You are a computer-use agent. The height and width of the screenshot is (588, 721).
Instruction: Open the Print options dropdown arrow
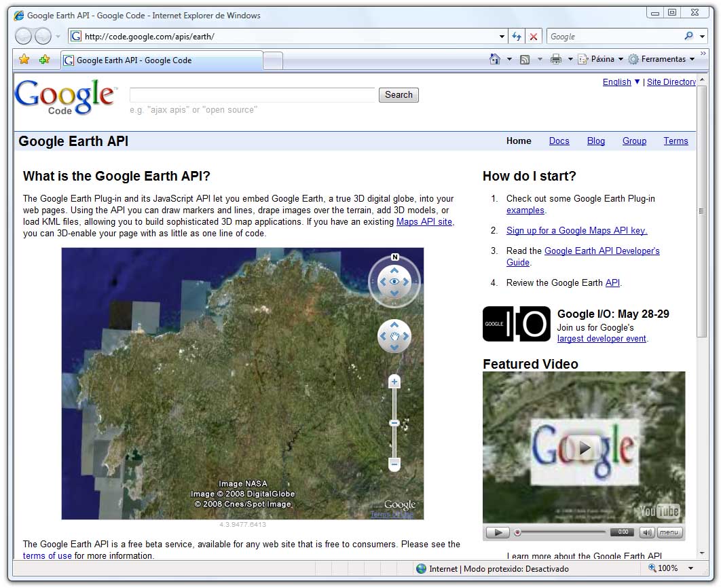click(570, 59)
